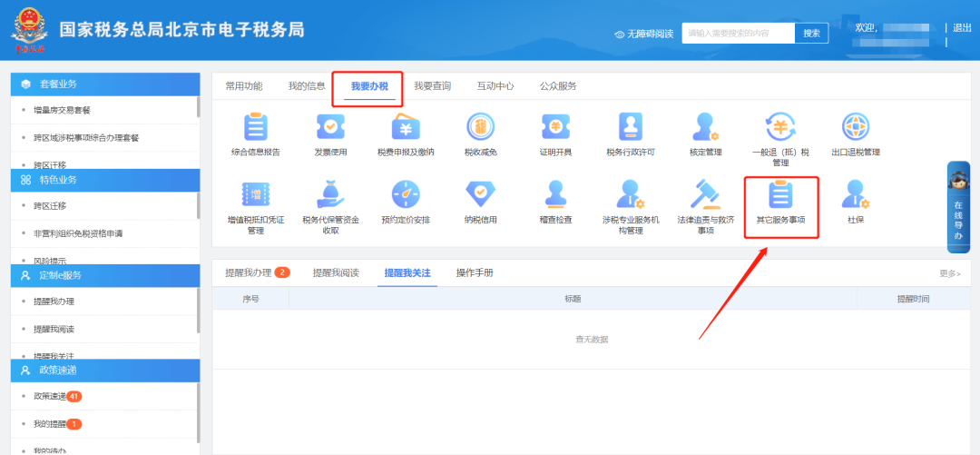Click the 无障碍阅读 link text
This screenshot has width=980, height=455.
click(650, 34)
